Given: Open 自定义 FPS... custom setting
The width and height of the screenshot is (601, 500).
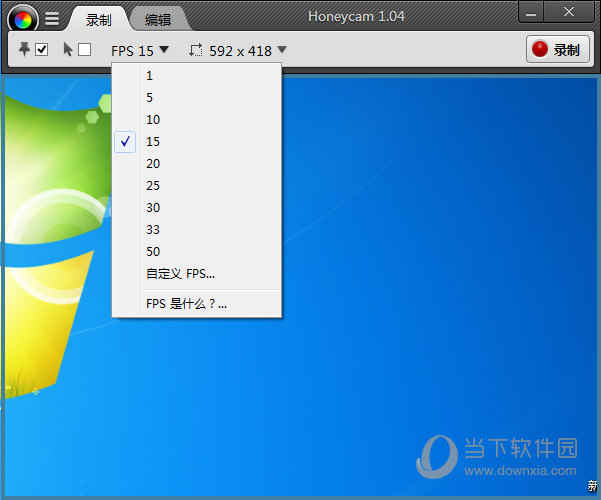Looking at the screenshot, I should point(197,274).
